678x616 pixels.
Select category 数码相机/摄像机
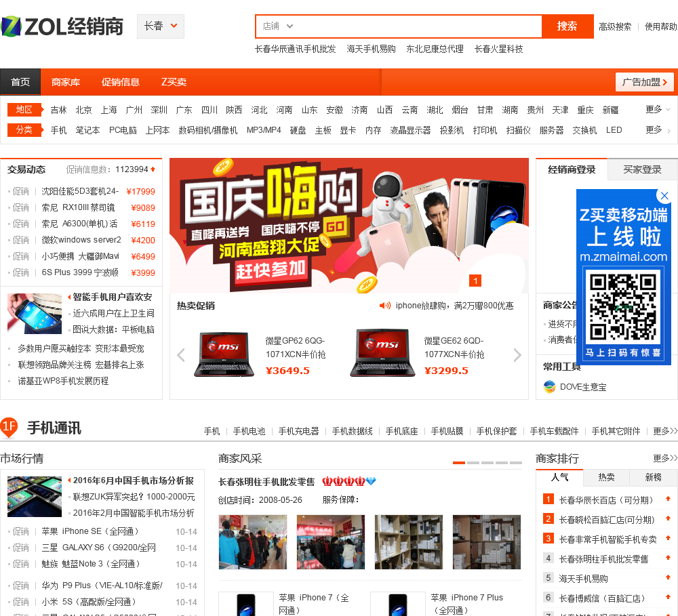[x=208, y=130]
